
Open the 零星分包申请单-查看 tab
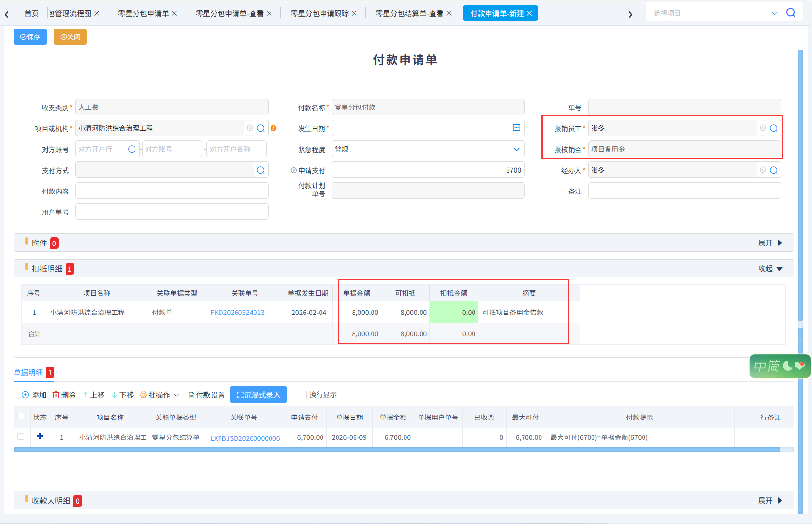point(230,13)
